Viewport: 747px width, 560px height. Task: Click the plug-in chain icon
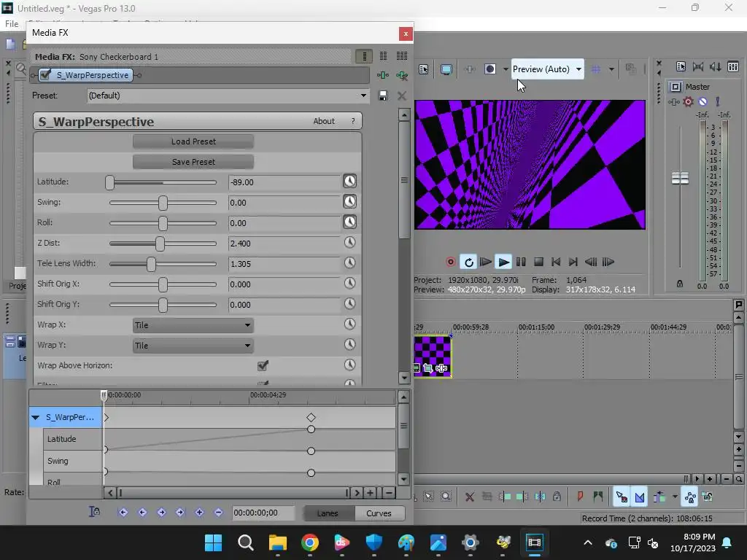point(382,75)
